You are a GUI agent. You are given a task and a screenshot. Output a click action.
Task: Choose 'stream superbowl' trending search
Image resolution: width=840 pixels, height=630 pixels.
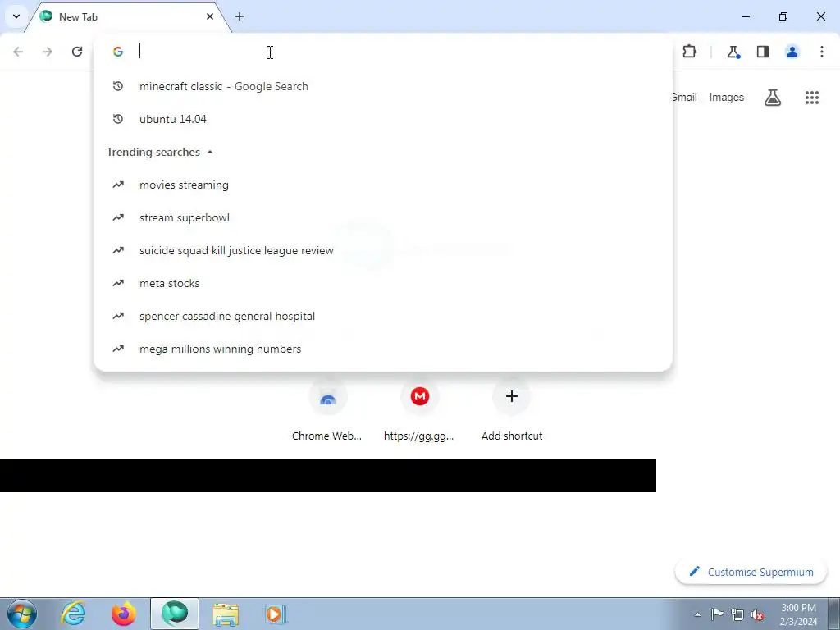tap(383, 217)
